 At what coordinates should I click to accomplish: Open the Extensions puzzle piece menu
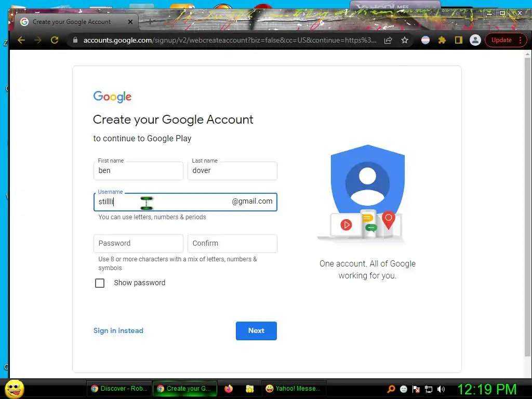click(442, 40)
